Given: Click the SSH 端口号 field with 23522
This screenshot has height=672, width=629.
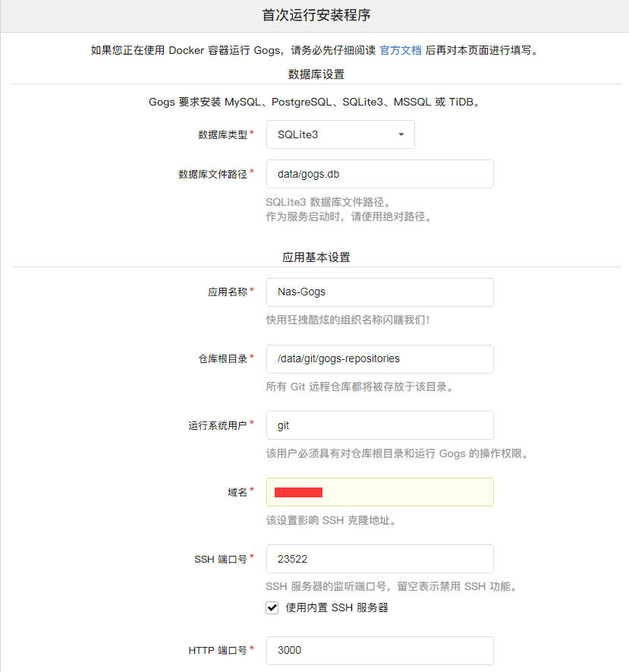Looking at the screenshot, I should click(380, 559).
